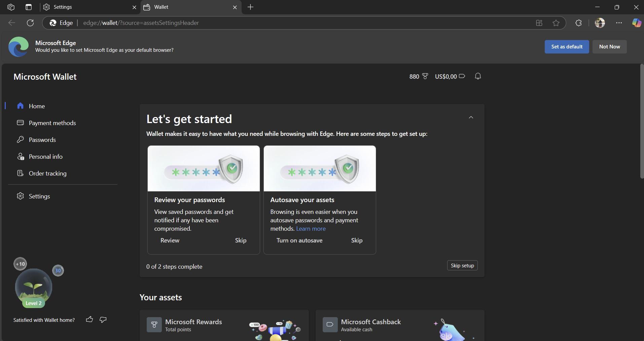Click the page vertical scrollbar
644x341 pixels.
coord(642,121)
